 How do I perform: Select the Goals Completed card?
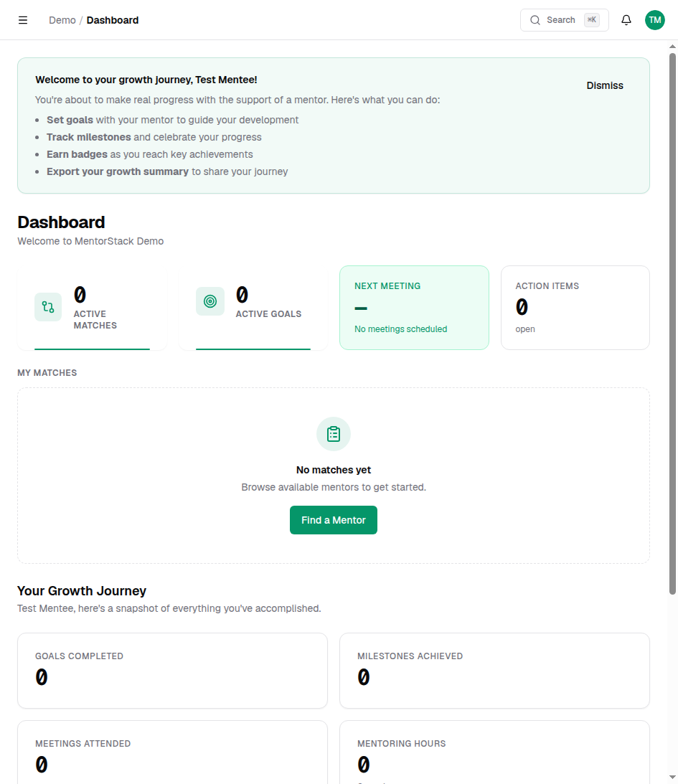[x=172, y=670]
